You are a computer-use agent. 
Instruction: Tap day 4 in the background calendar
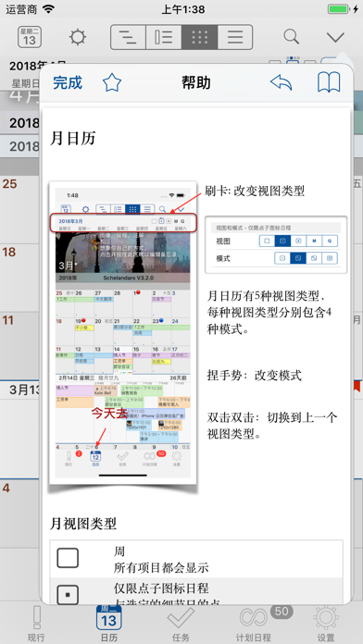tap(6, 489)
